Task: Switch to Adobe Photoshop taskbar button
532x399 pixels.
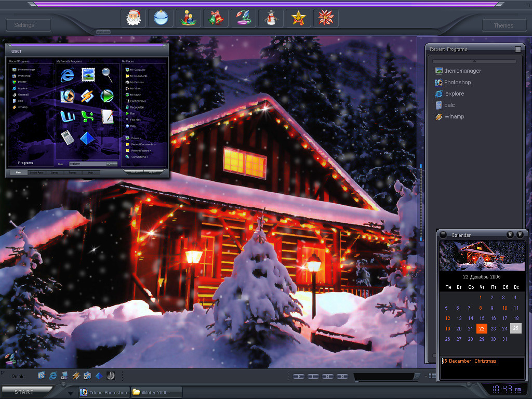Action: tap(104, 393)
